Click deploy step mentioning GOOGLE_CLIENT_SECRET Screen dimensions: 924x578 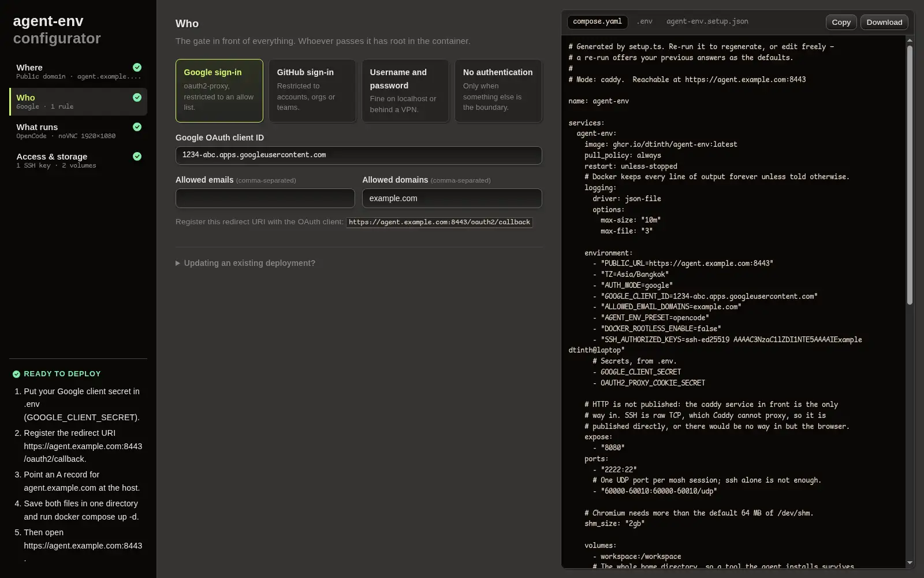(x=83, y=404)
